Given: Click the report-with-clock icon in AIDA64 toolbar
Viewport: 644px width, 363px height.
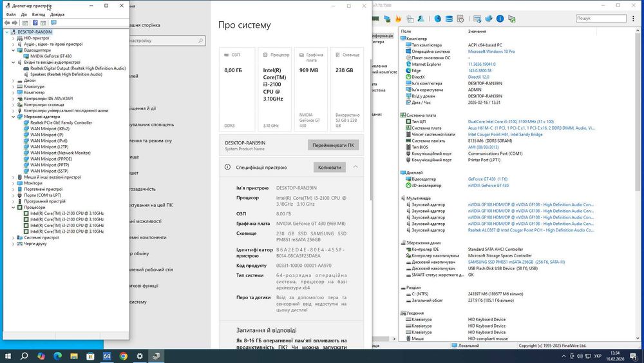Looking at the screenshot, I should (460, 19).
